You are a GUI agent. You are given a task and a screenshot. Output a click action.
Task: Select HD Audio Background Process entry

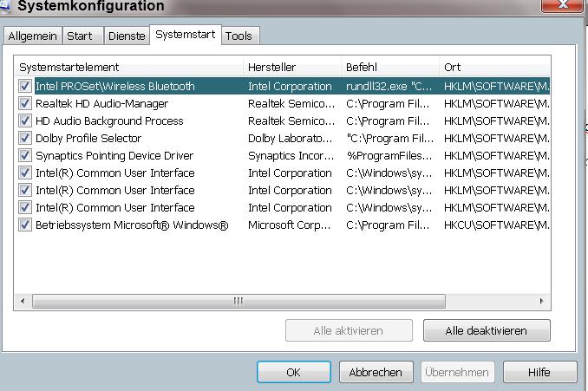(x=283, y=121)
